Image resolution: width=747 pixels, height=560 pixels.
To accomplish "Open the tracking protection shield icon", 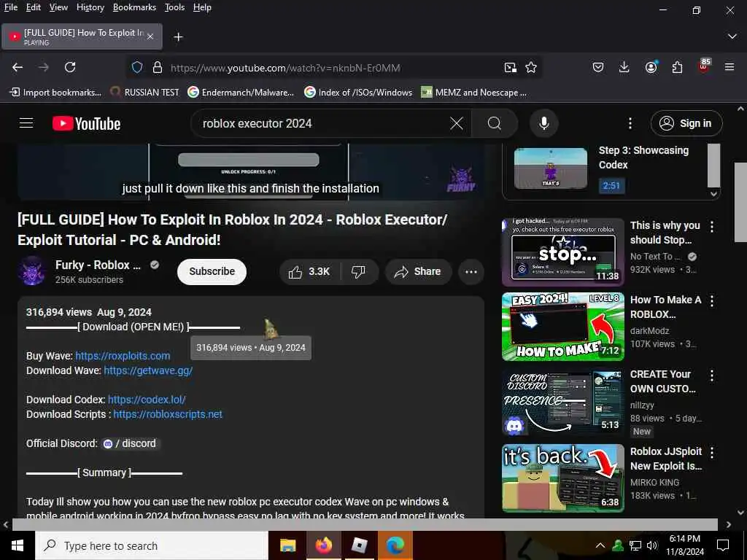I will 137,68.
